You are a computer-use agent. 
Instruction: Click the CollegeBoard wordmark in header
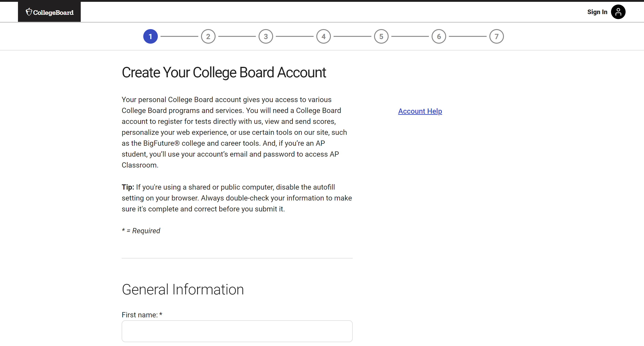[x=53, y=13]
